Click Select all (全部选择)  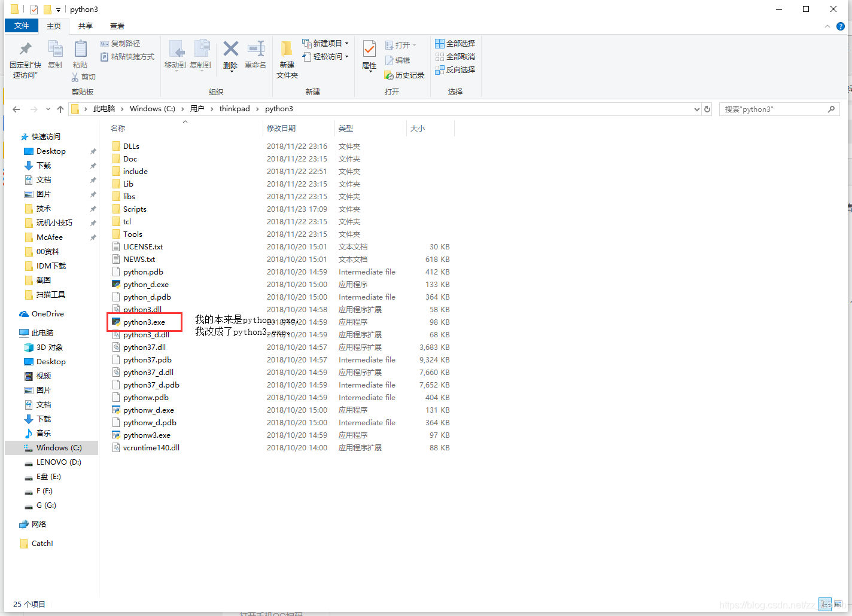(x=455, y=44)
